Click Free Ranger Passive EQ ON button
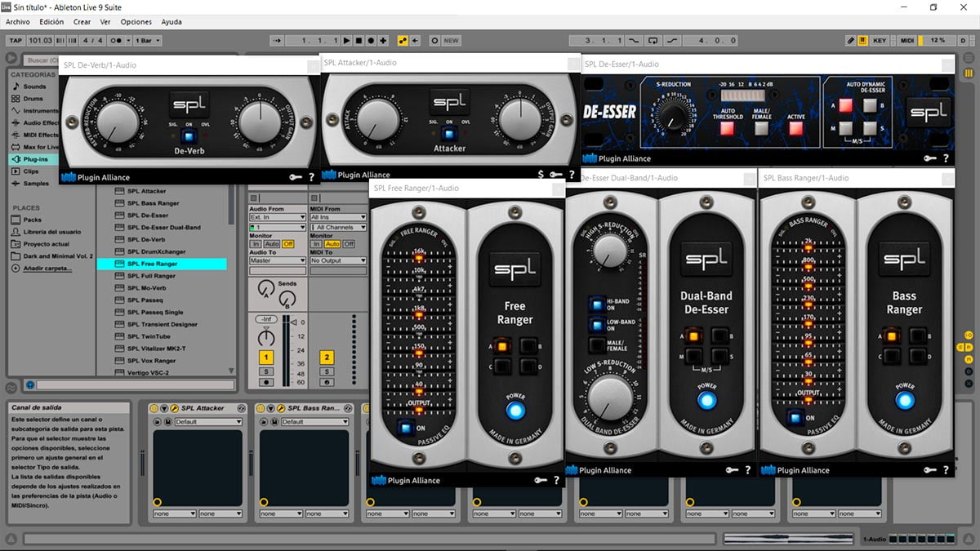Image resolution: width=980 pixels, height=551 pixels. click(x=404, y=427)
